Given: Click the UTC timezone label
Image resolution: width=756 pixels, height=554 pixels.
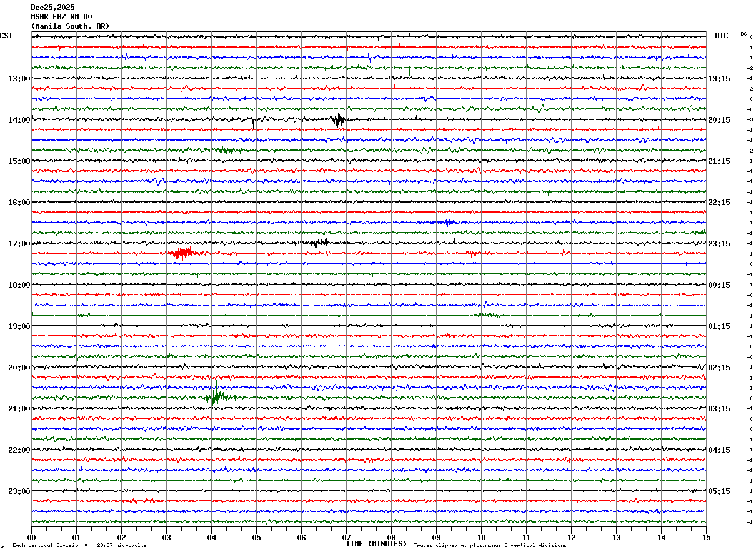Looking at the screenshot, I should point(722,36).
